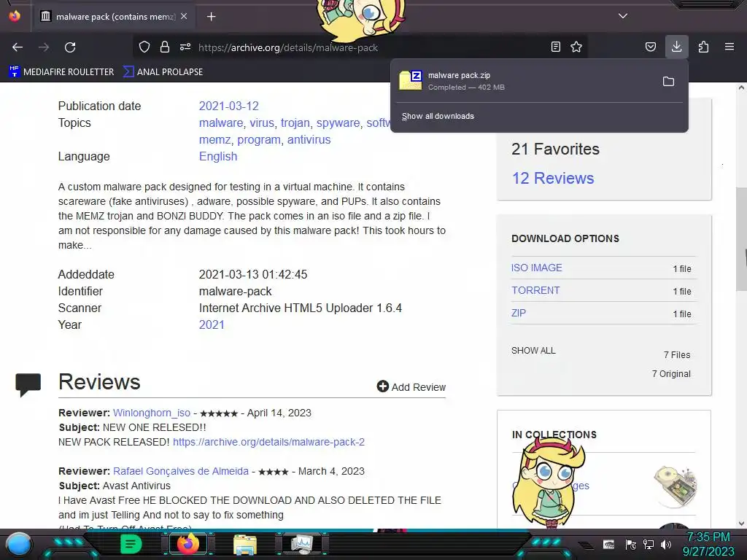
Task: Click Add Review button
Action: pyautogui.click(x=411, y=386)
